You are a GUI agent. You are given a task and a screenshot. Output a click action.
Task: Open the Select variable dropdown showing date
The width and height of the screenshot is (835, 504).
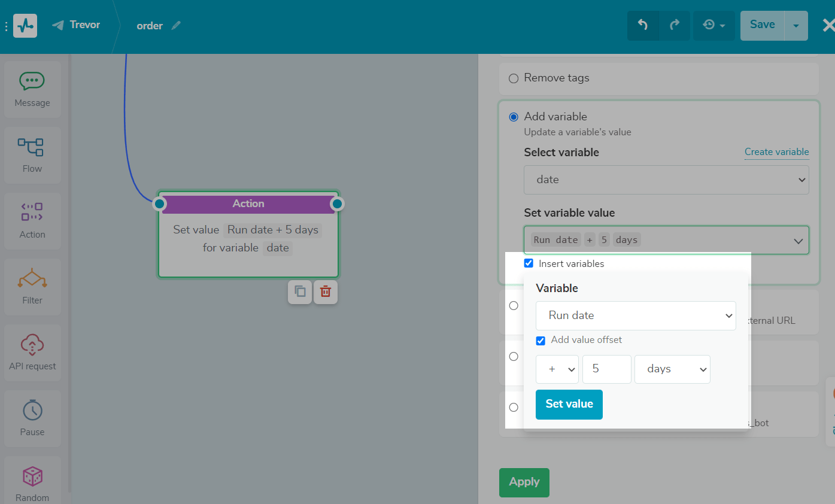coord(666,180)
